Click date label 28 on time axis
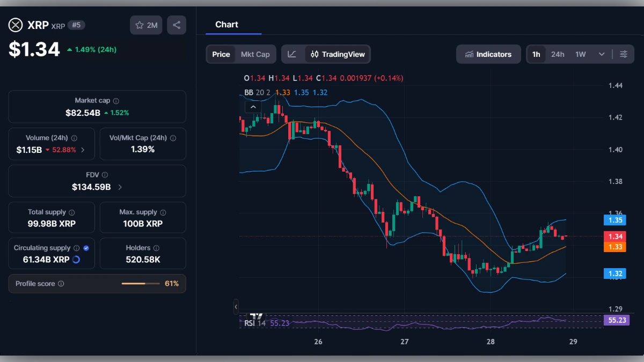Viewport: 644px width, 362px height. pos(491,342)
